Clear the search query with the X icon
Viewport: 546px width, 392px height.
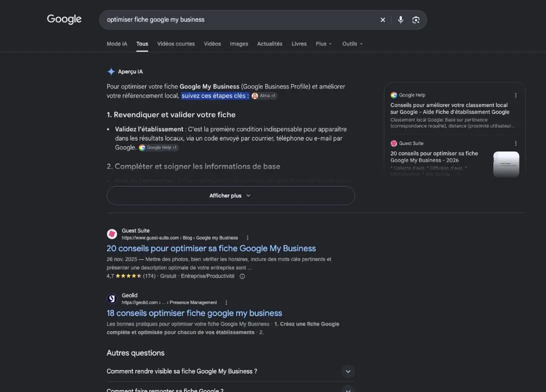click(383, 20)
